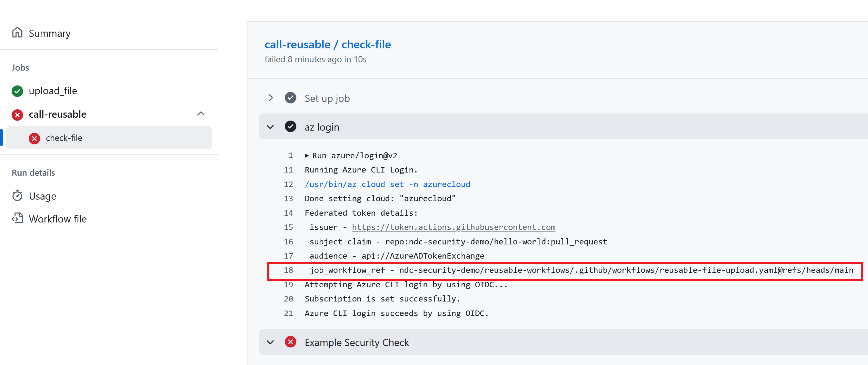868x365 pixels.
Task: Open the call-reusable / check-file job title link
Action: pos(327,44)
